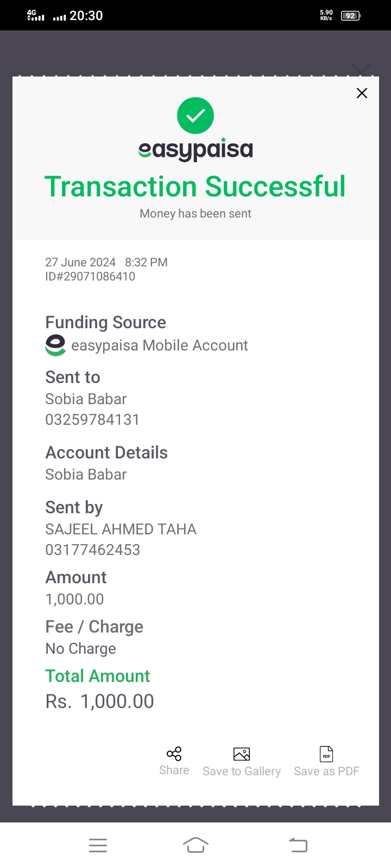Image resolution: width=391 pixels, height=868 pixels.
Task: Tap the Save to Gallery picture icon
Action: [x=242, y=754]
